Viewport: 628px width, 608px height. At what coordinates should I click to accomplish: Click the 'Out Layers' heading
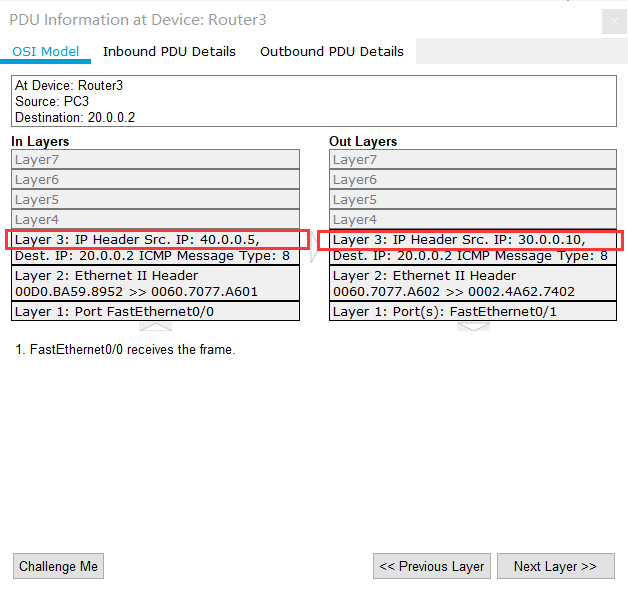[x=363, y=141]
